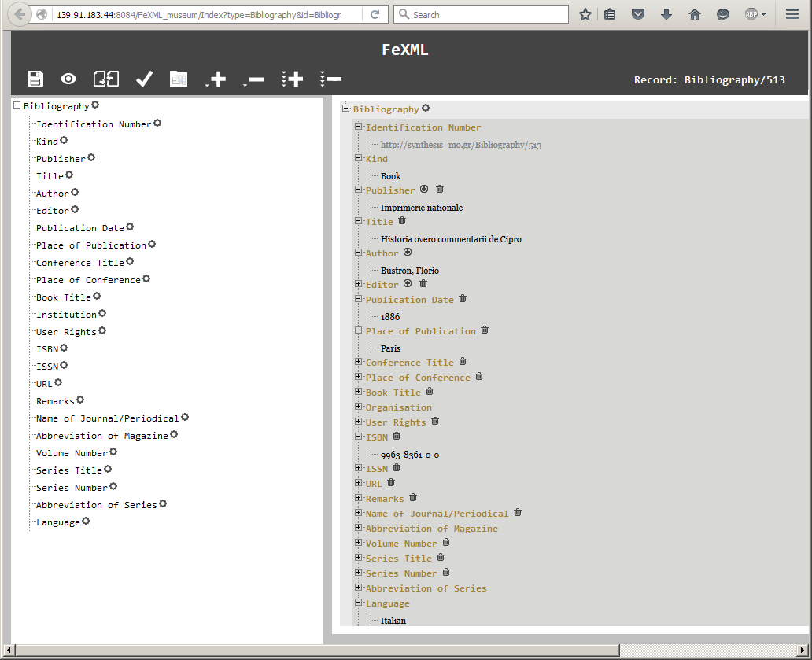812x660 pixels.
Task: Click the horizontal scrollbar thumb at bottom
Action: (317, 650)
